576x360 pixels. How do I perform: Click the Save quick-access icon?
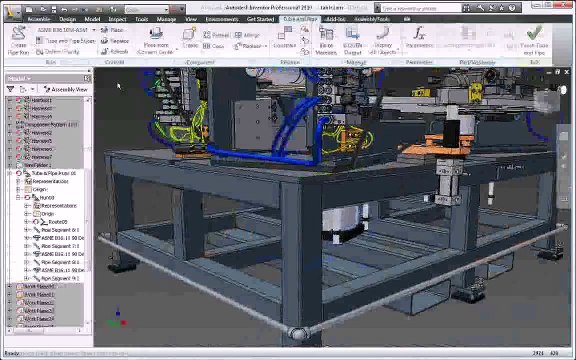click(54, 9)
